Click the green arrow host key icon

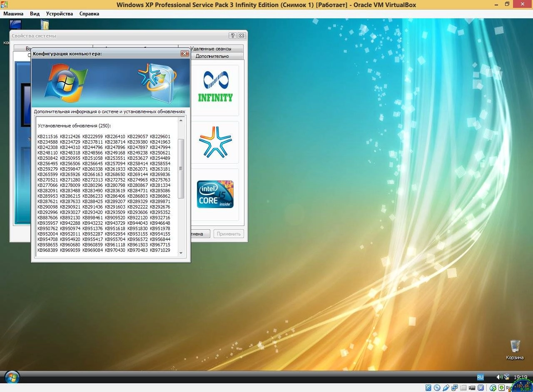(501, 387)
